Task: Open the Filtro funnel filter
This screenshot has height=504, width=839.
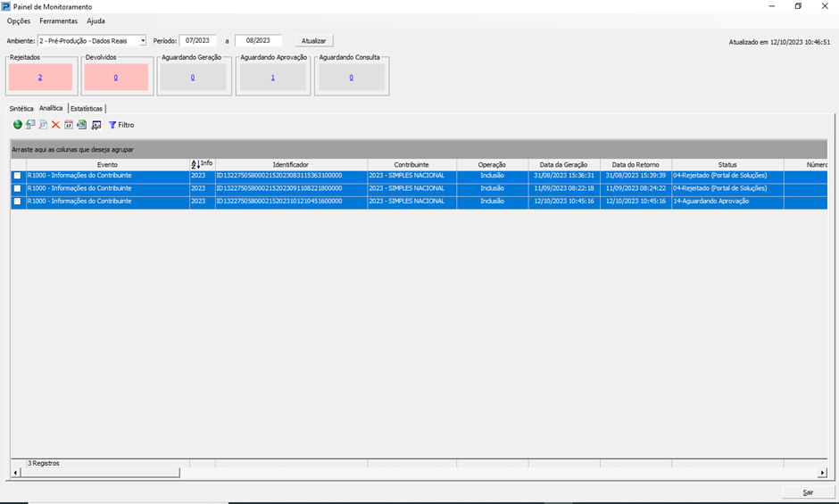Action: pos(120,125)
